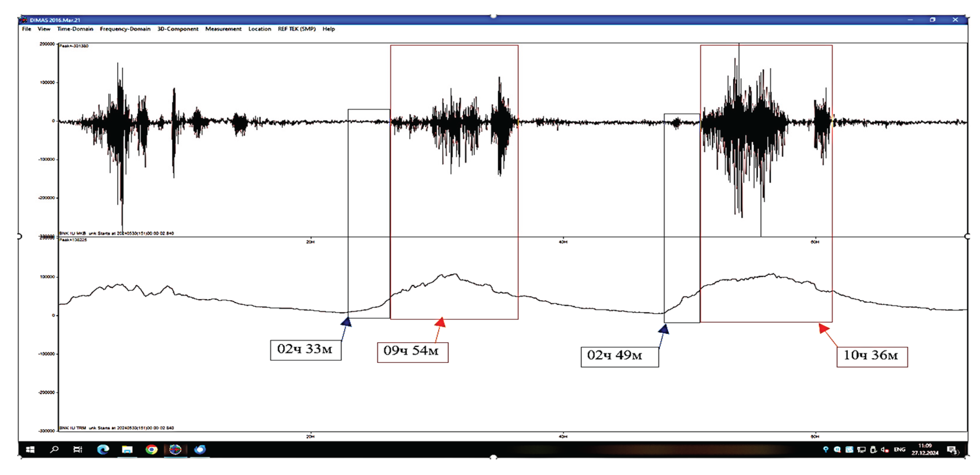Click the 11:09 clock and date
The height and width of the screenshot is (475, 980).
[925, 449]
